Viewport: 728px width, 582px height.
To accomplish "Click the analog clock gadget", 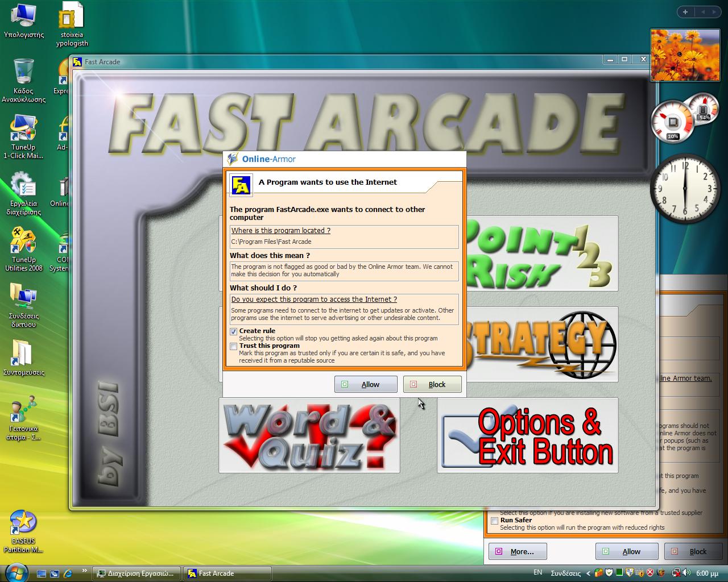I will click(x=685, y=189).
